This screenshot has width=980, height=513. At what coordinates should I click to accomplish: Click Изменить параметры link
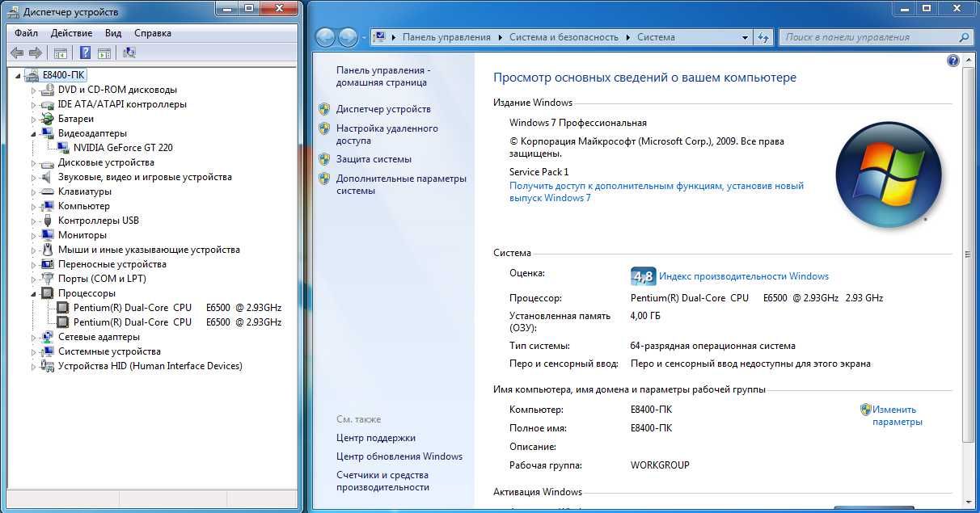[x=897, y=415]
